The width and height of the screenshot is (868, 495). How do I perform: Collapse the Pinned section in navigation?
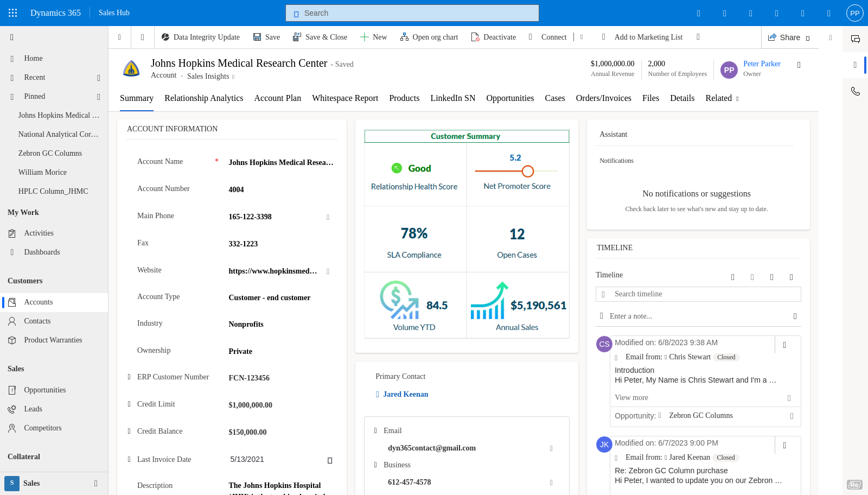pos(99,96)
